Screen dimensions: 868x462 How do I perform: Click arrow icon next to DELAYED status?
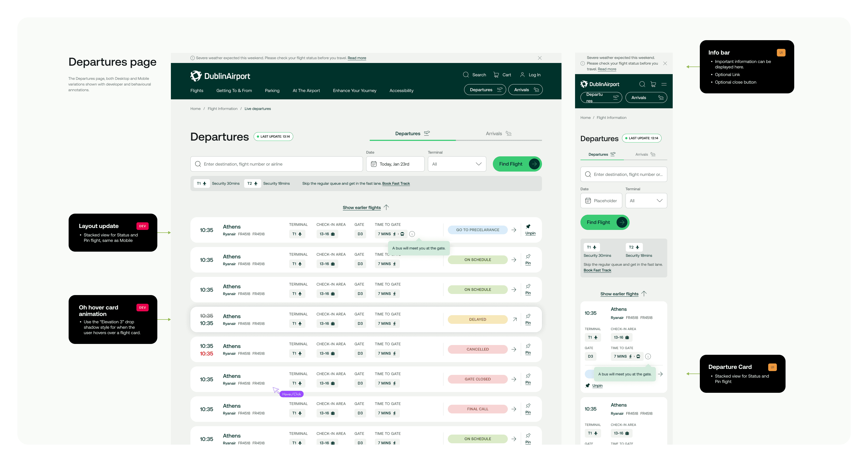515,319
